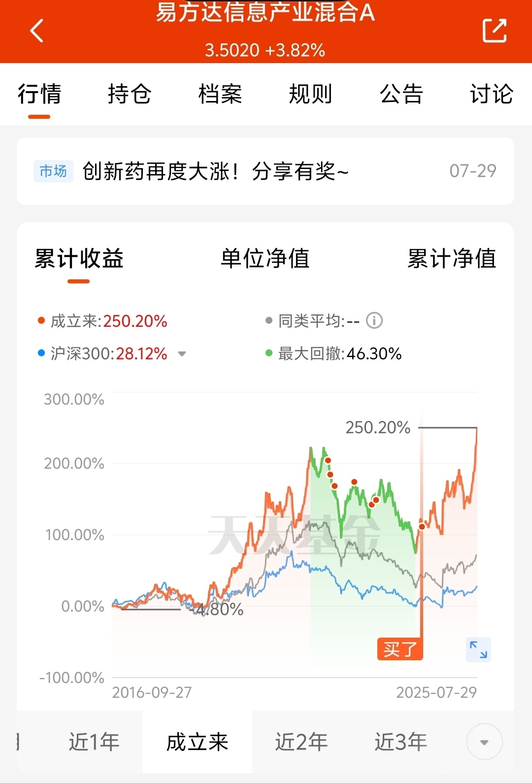Expand more time ranges with round arrow button
The height and width of the screenshot is (783, 532).
[x=484, y=742]
